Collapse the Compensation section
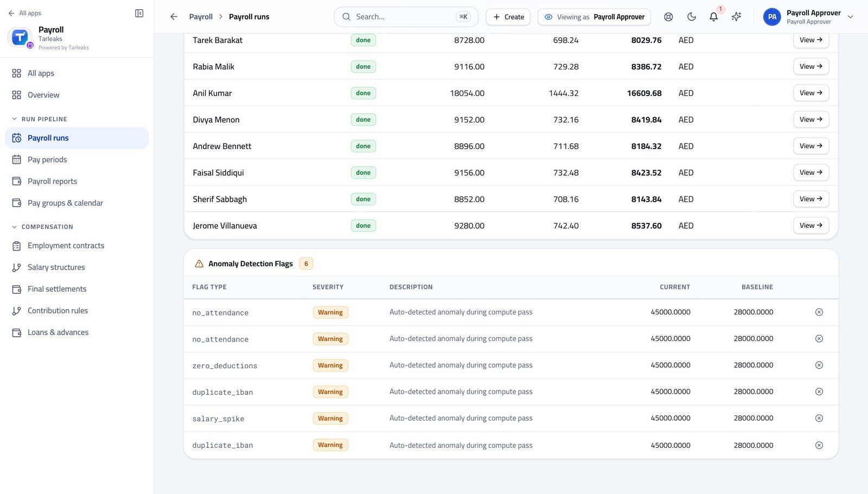868x494 pixels. click(42, 227)
